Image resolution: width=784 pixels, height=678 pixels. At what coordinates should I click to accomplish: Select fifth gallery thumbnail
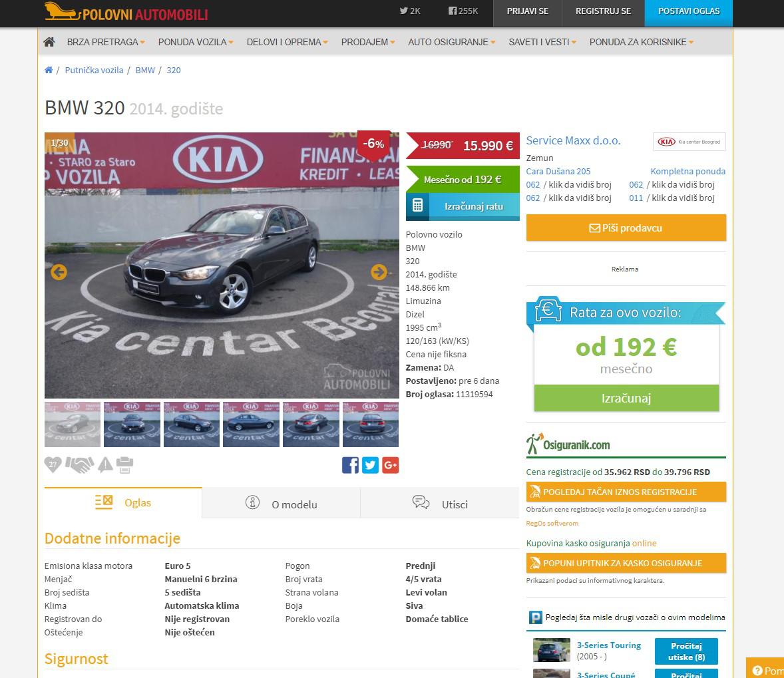click(x=311, y=424)
